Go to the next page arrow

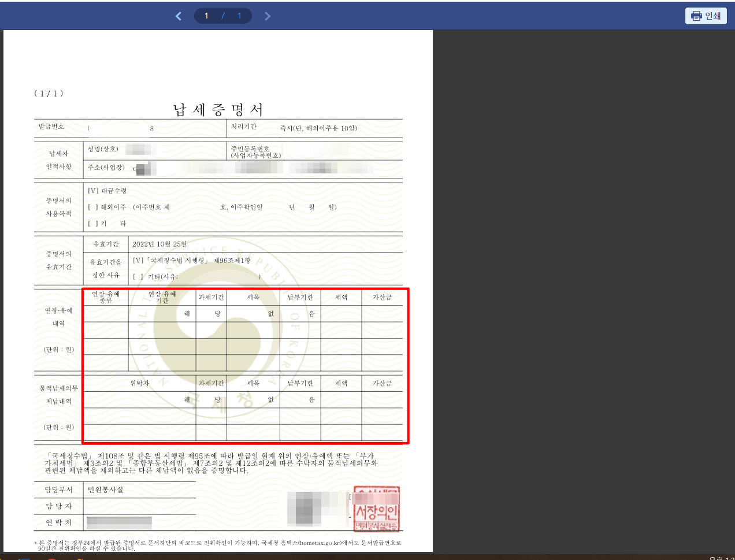tap(267, 16)
